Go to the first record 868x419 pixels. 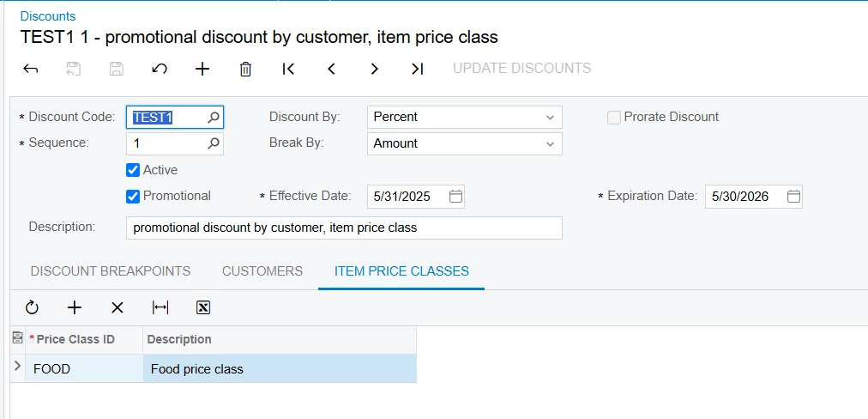click(289, 69)
